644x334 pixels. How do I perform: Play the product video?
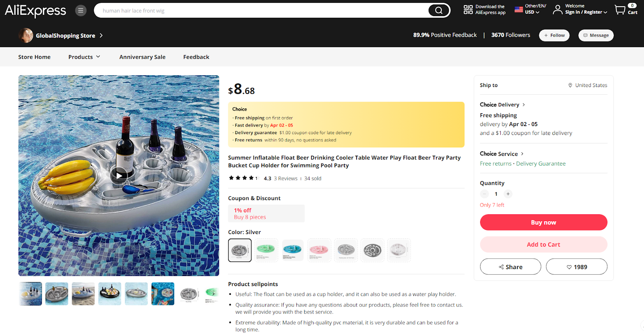(x=119, y=176)
